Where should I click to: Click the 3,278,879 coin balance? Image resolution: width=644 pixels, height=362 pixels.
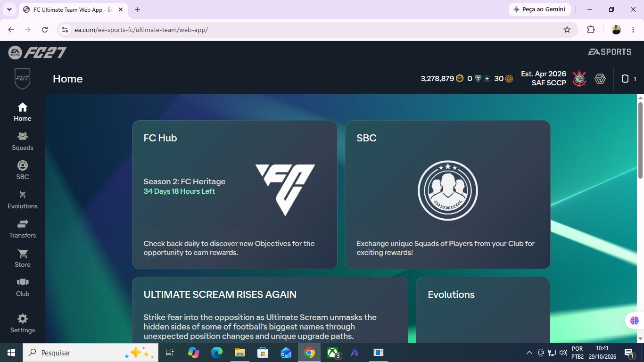point(437,79)
